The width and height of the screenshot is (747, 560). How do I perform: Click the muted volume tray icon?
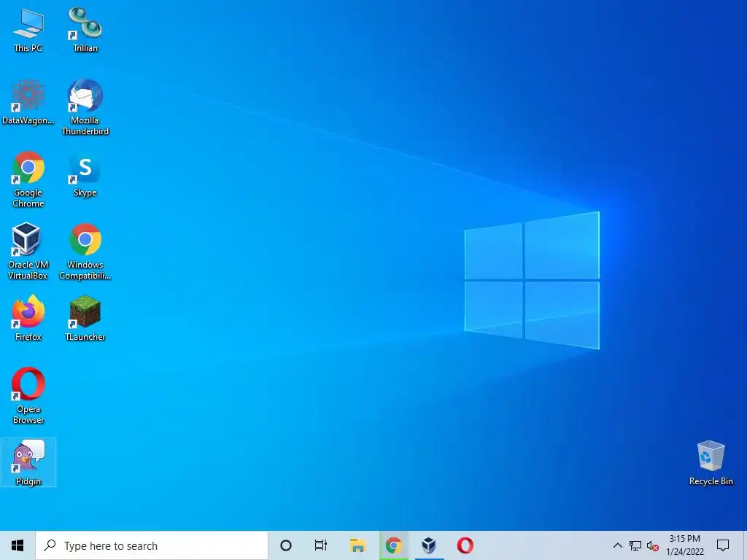click(653, 545)
